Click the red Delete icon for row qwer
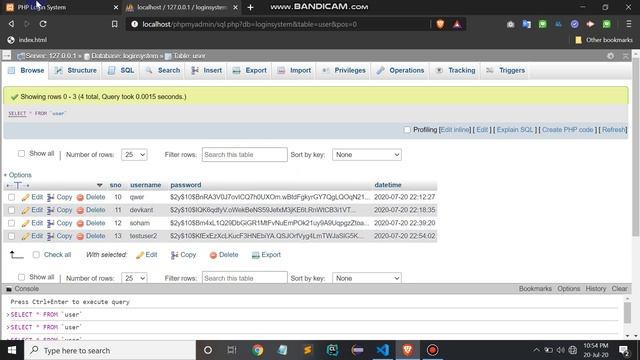 pyautogui.click(x=80, y=198)
